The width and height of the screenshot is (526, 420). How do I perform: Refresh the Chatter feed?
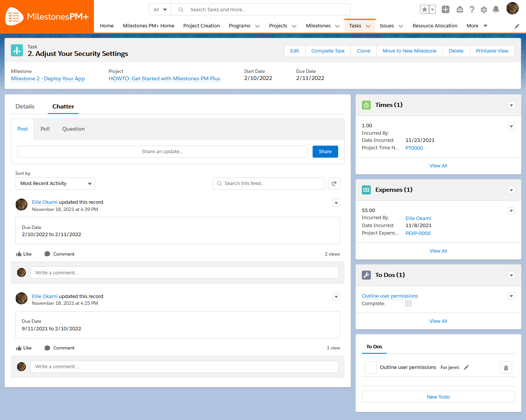point(334,184)
